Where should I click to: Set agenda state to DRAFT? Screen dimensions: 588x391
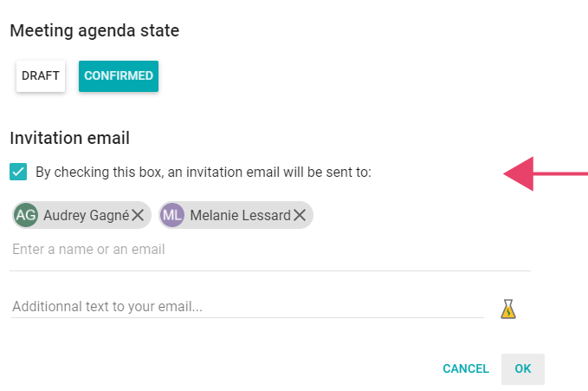41,76
